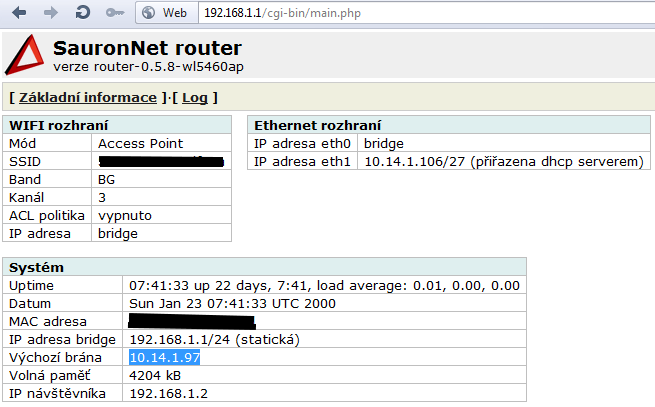
Task: Click the WIFI rozhraní table header
Action: pyautogui.click(x=58, y=125)
